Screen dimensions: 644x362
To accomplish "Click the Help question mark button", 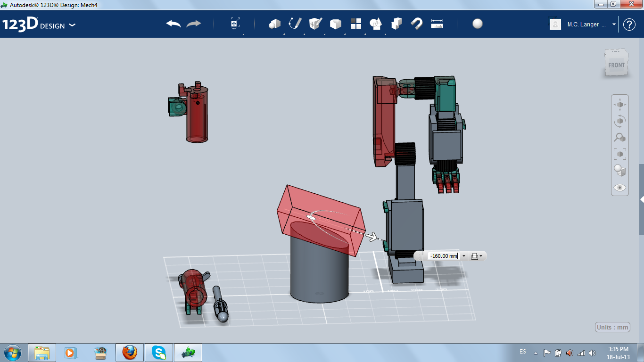I will tap(630, 24).
